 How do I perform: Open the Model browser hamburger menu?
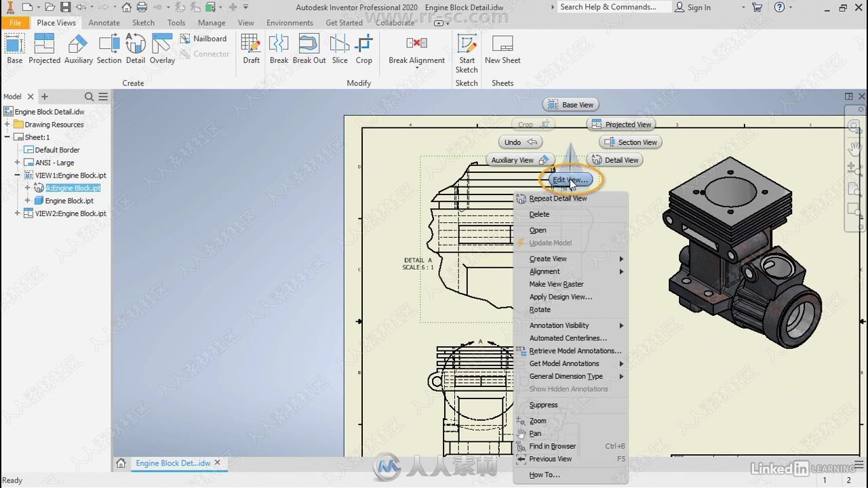(x=103, y=97)
